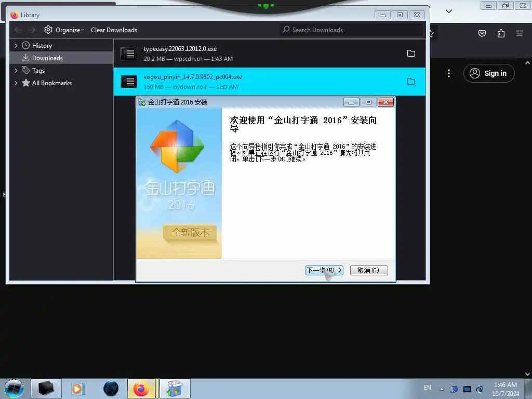Image resolution: width=532 pixels, height=399 pixels.
Task: Click the Firefox list all tabs chevron
Action: pyautogui.click(x=448, y=11)
